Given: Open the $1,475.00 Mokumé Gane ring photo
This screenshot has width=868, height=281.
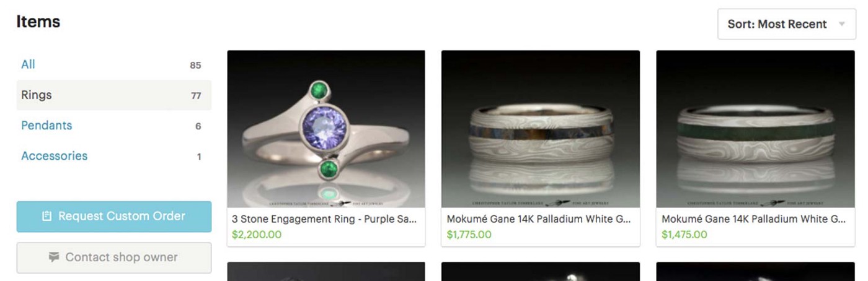Looking at the screenshot, I should [x=755, y=129].
